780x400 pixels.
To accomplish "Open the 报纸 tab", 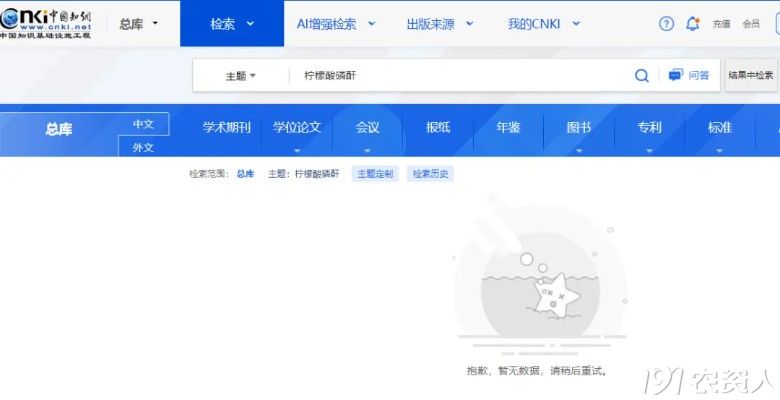I will pos(438,127).
